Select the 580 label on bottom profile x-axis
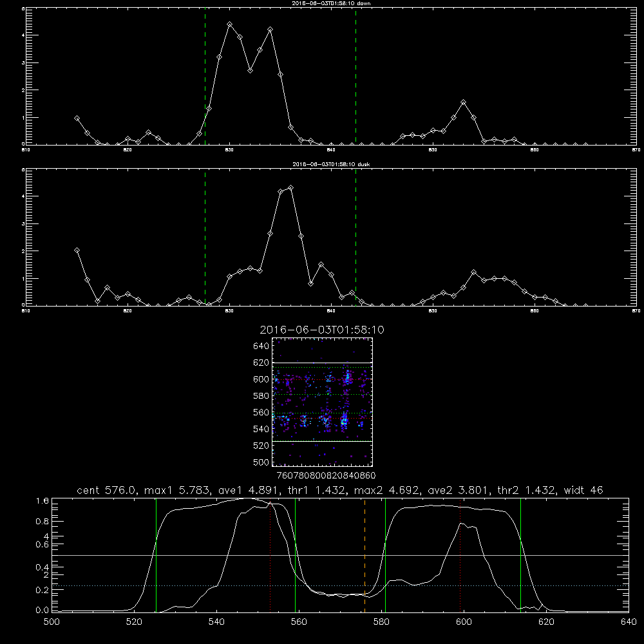 tap(381, 622)
